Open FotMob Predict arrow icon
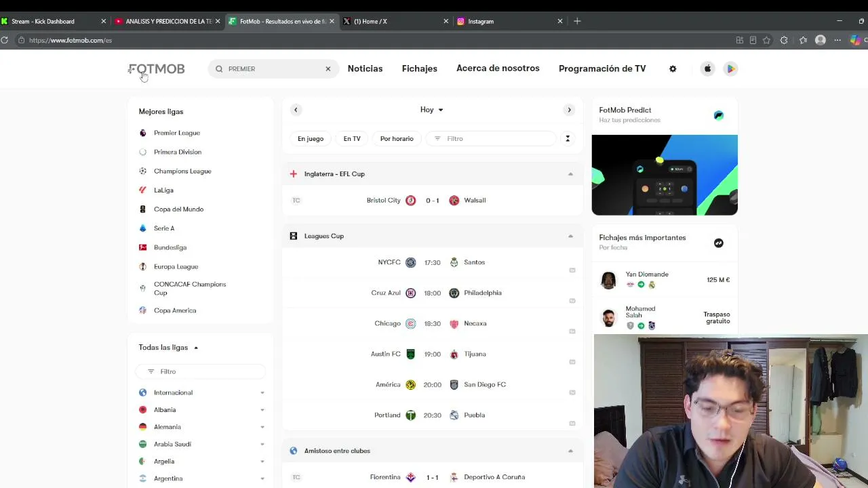This screenshot has width=868, height=488. coord(718,115)
